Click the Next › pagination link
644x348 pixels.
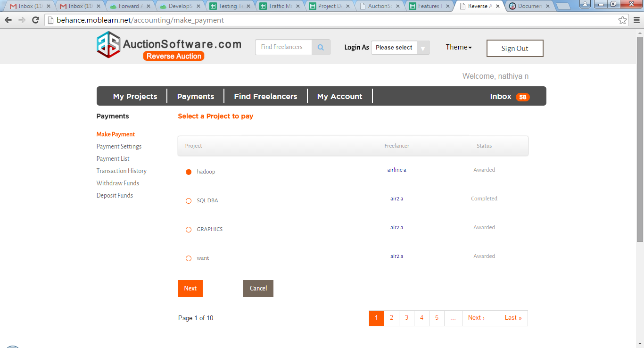pos(480,318)
